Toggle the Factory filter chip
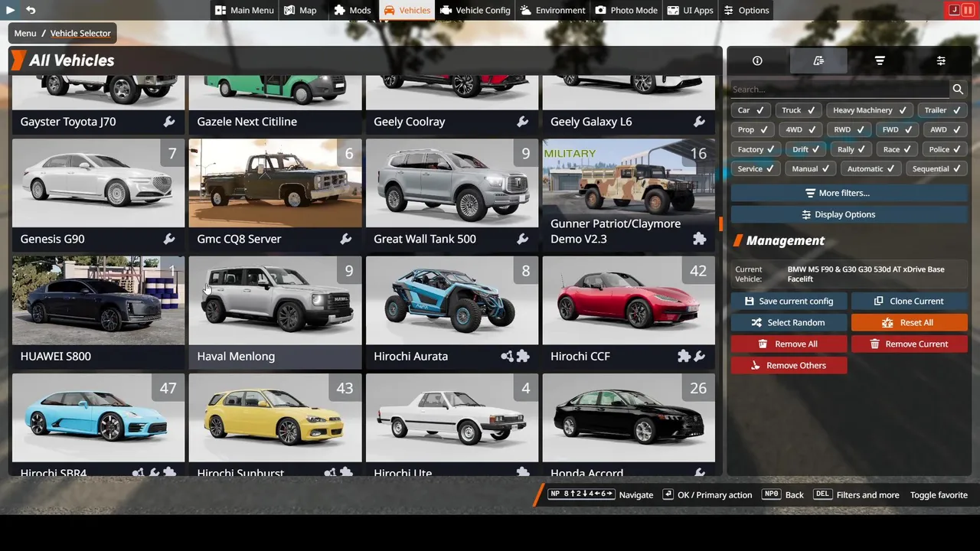 756,150
